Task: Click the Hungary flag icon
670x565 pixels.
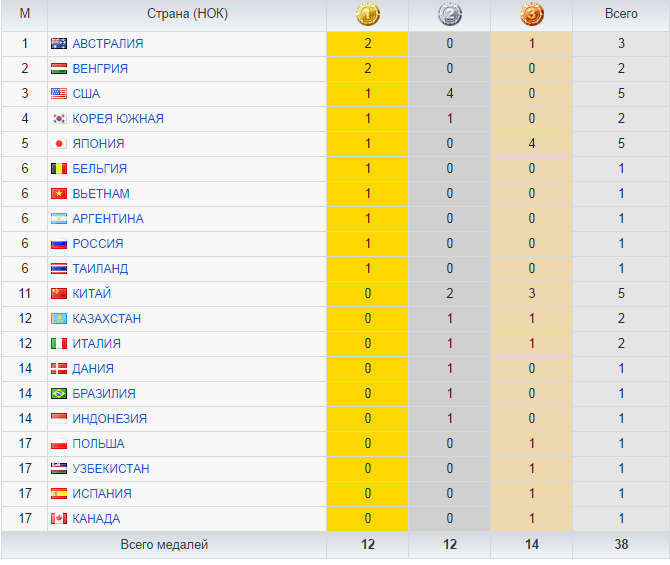Action: click(59, 69)
